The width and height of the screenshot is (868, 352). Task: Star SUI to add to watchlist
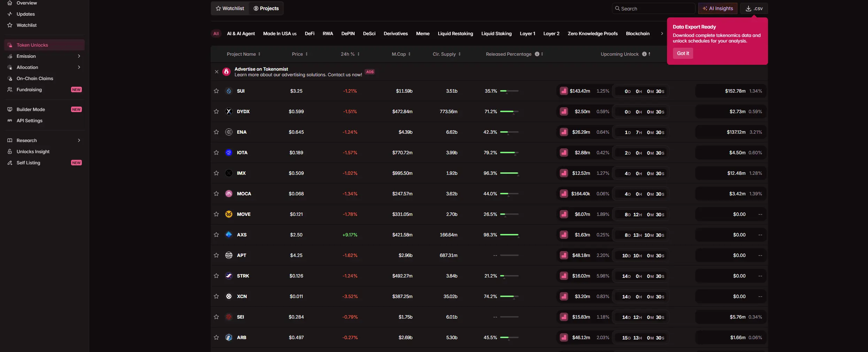(x=216, y=91)
